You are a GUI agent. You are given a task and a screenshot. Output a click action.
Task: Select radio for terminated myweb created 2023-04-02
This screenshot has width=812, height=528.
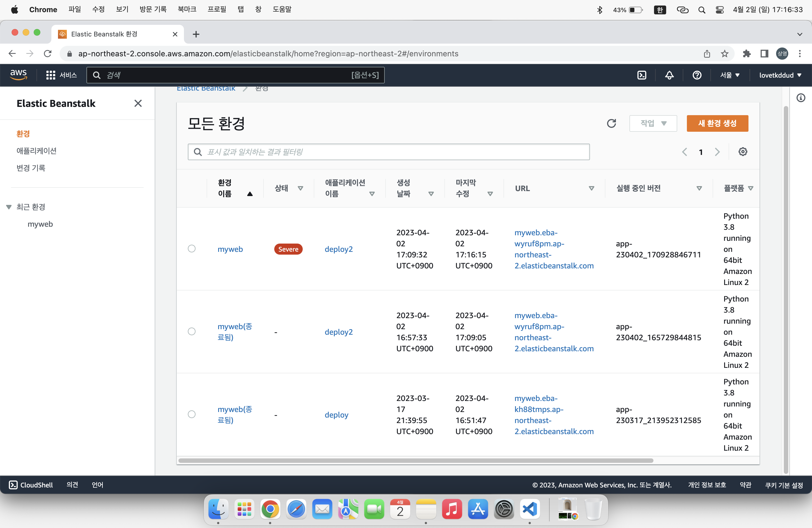click(x=192, y=332)
